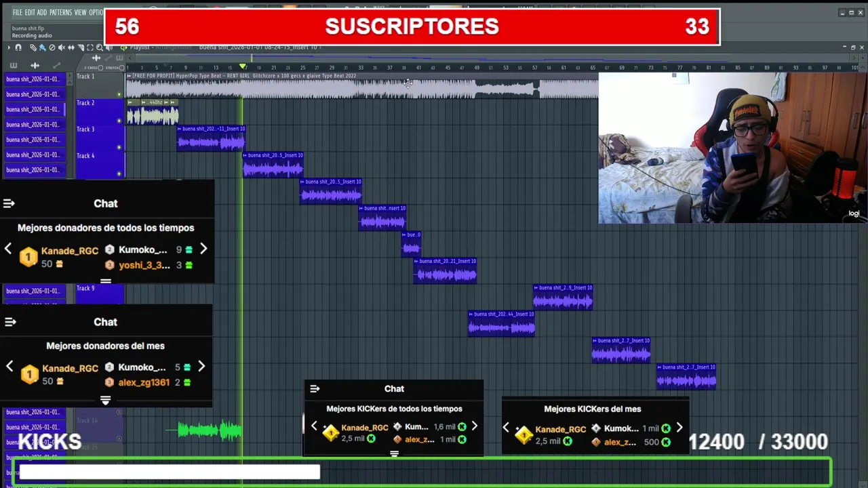Select the Track 1 header
This screenshot has width=868, height=488.
(100, 85)
